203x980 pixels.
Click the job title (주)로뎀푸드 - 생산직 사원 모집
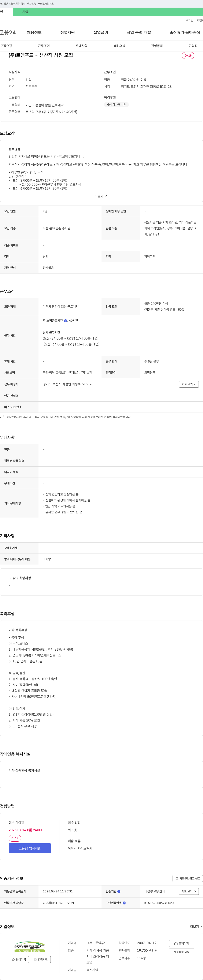[x=41, y=55]
